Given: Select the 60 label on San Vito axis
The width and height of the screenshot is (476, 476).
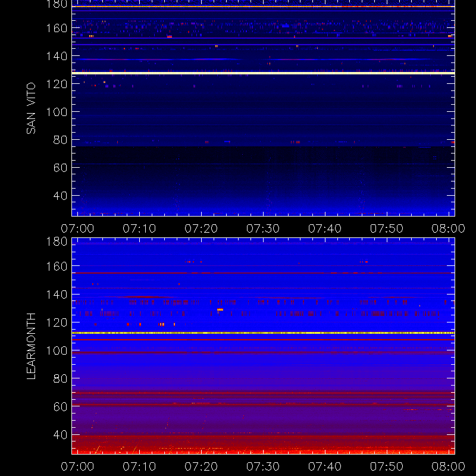Looking at the screenshot, I should pos(60,168).
